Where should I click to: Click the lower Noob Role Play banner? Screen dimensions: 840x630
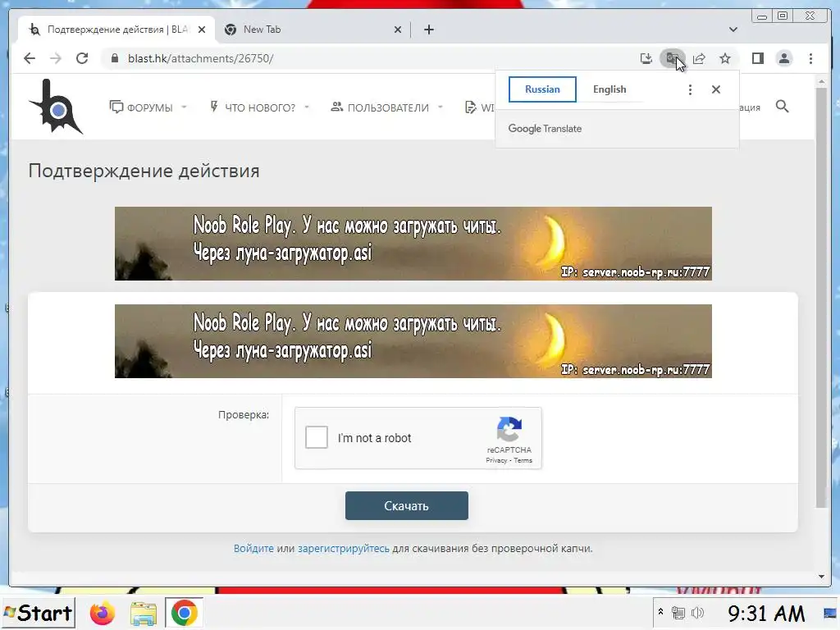click(x=413, y=341)
